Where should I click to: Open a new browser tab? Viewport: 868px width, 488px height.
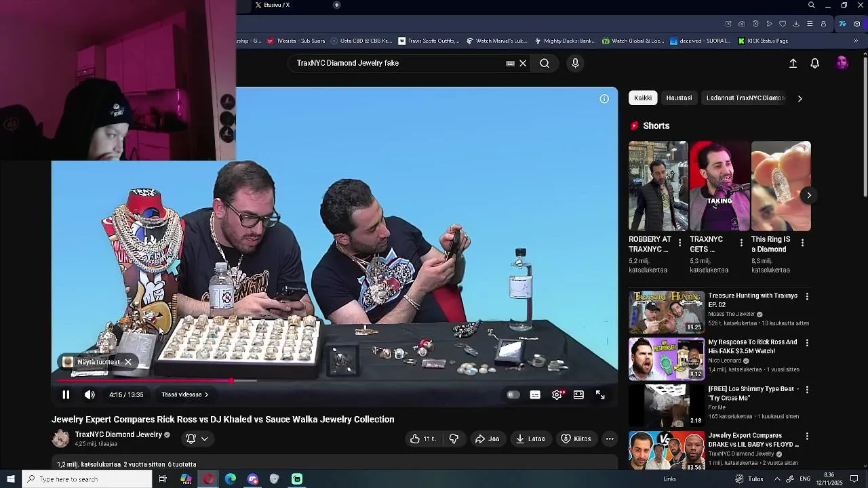coord(336,5)
